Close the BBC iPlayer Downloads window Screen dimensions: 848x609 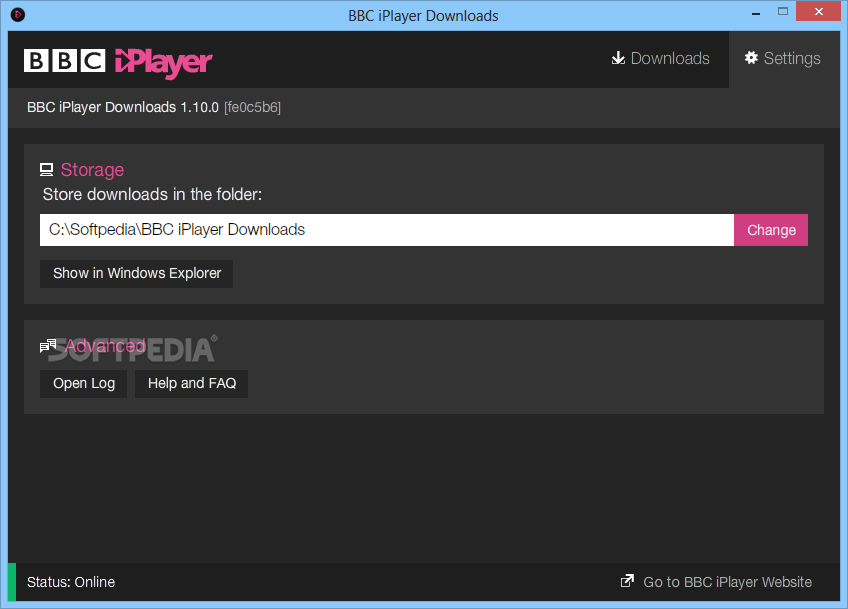coord(818,11)
